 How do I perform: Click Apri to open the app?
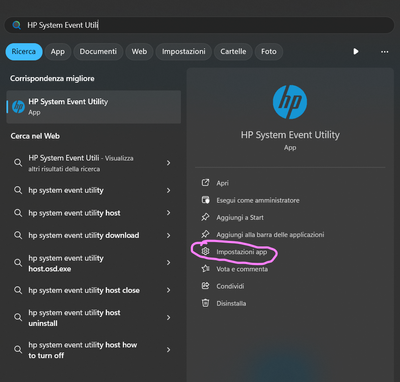222,183
